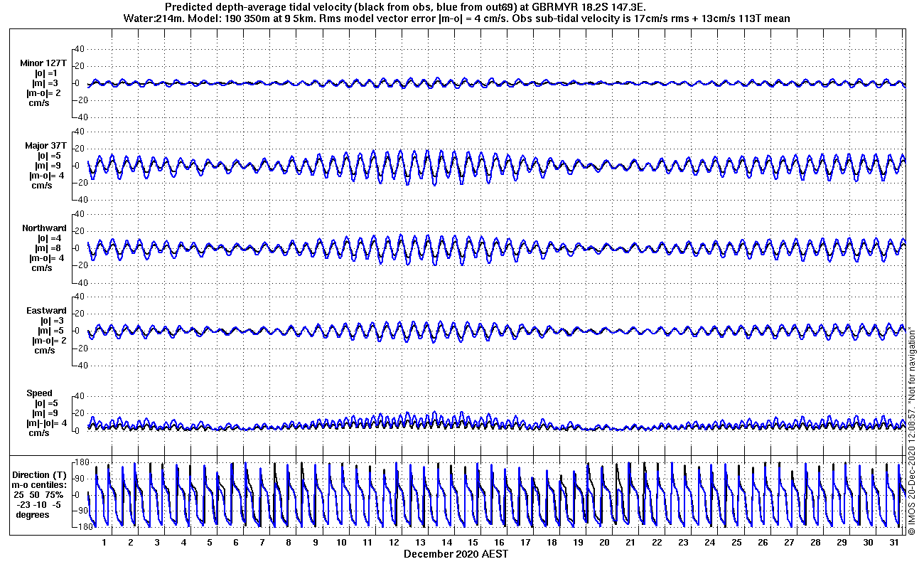The width and height of the screenshot is (924, 569).
Task: Select '|m|-|o|= 4' in the Speed panel
Action: pos(45,423)
